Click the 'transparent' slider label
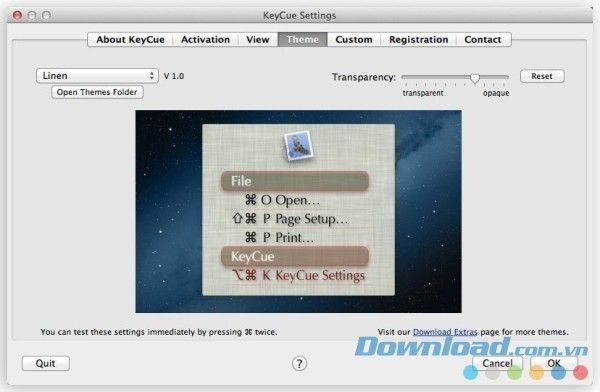Screen dimensions: 600x392 [x=423, y=93]
